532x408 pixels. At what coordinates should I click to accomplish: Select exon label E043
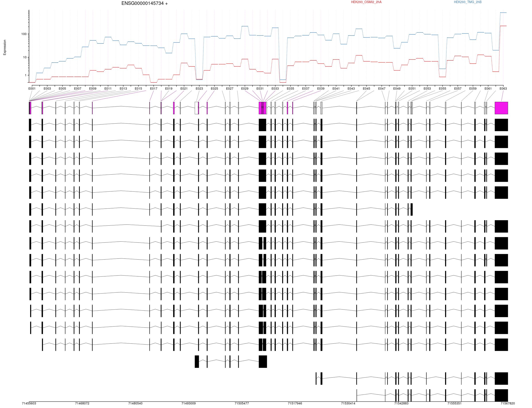tap(351, 89)
